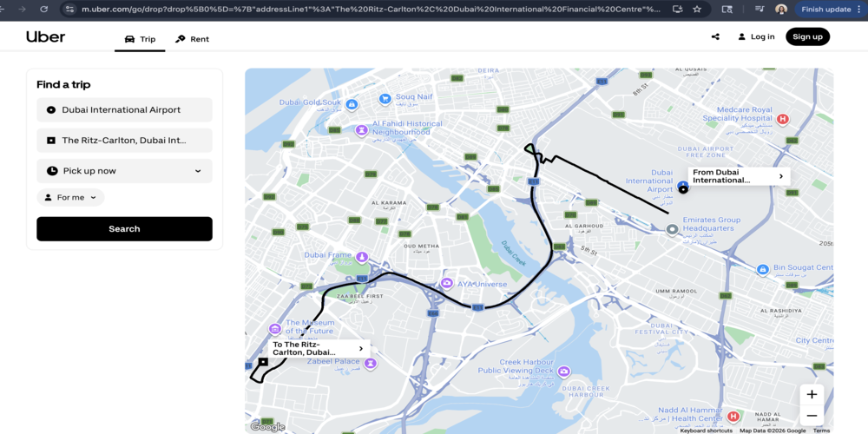Click the Souq Naif shopping pin
868x434 pixels.
385,99
